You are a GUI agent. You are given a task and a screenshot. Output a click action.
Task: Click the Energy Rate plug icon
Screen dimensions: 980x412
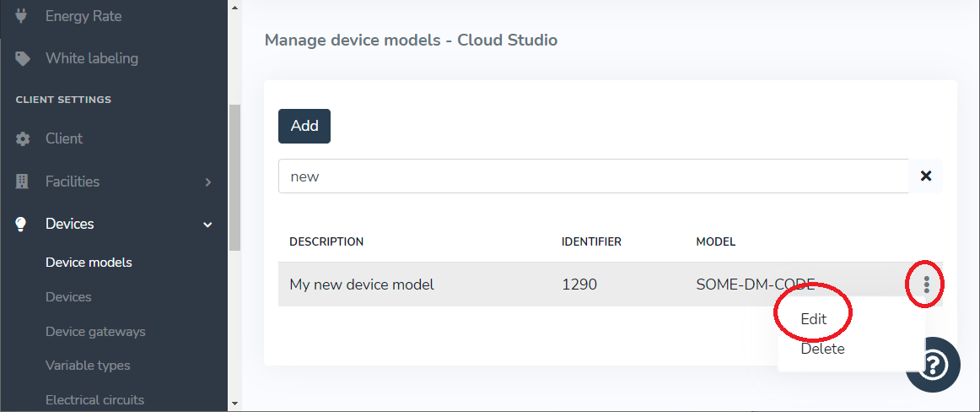[23, 16]
